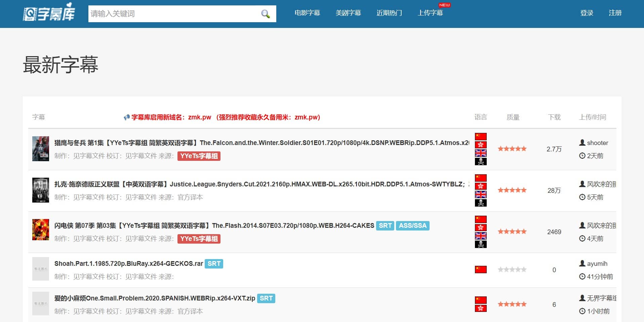644x322 pixels.
Task: Go to 近期热门 section
Action: point(389,13)
